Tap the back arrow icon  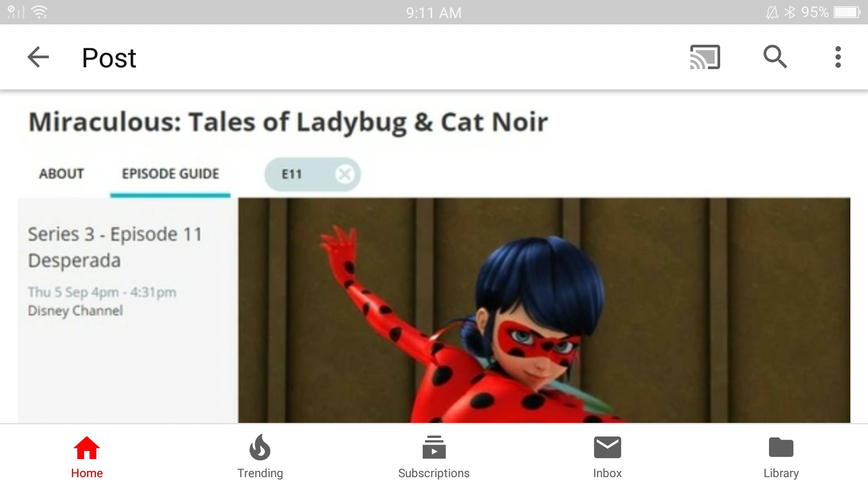point(38,57)
